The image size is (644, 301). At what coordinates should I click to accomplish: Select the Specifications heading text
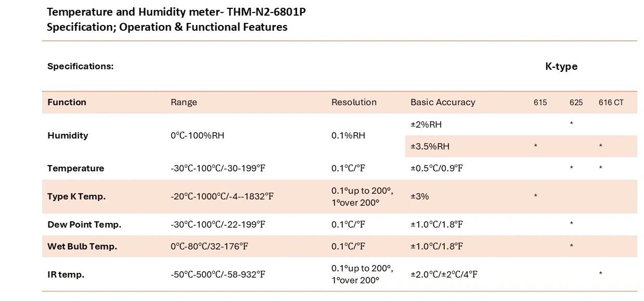[x=80, y=66]
